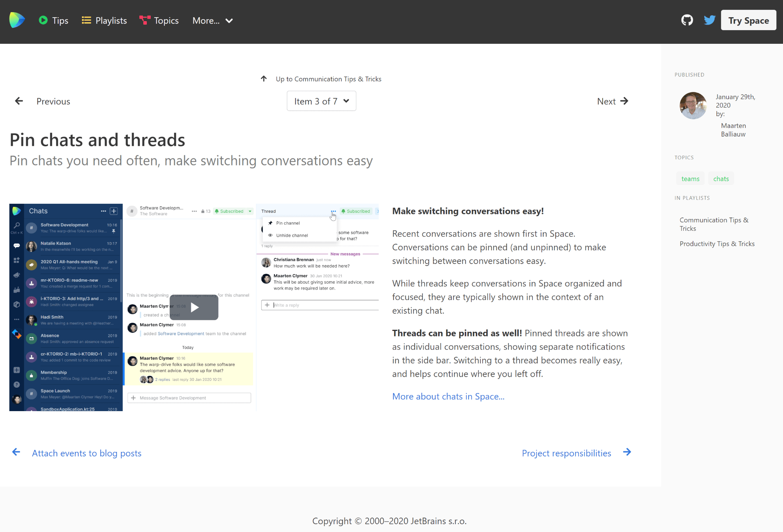Navigate to Attach events to blog posts
This screenshot has width=783, height=532.
pos(86,453)
